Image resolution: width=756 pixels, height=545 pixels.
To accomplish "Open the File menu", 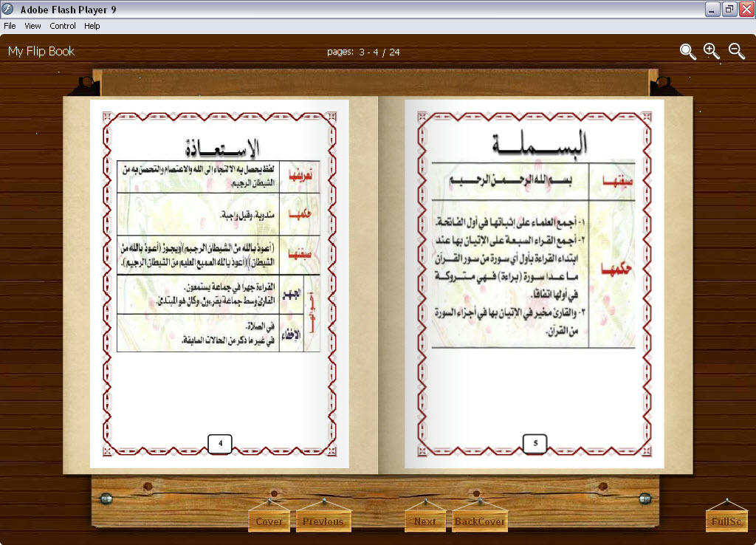I will [10, 26].
